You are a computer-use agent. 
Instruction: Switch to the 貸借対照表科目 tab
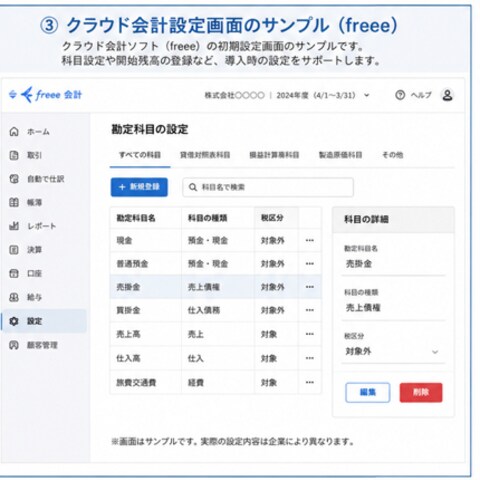point(205,155)
